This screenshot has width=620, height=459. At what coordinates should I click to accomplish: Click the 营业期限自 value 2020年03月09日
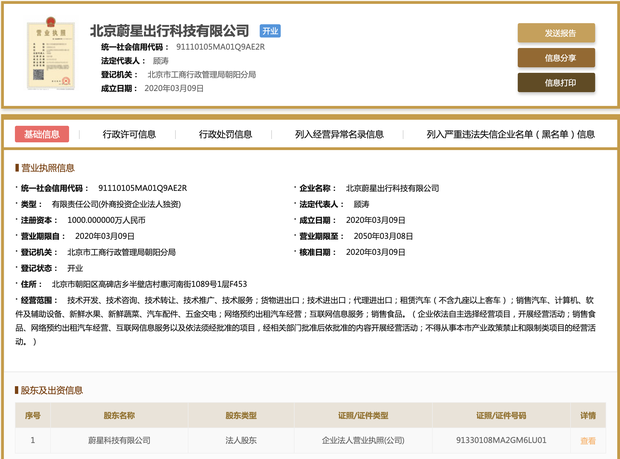point(105,236)
